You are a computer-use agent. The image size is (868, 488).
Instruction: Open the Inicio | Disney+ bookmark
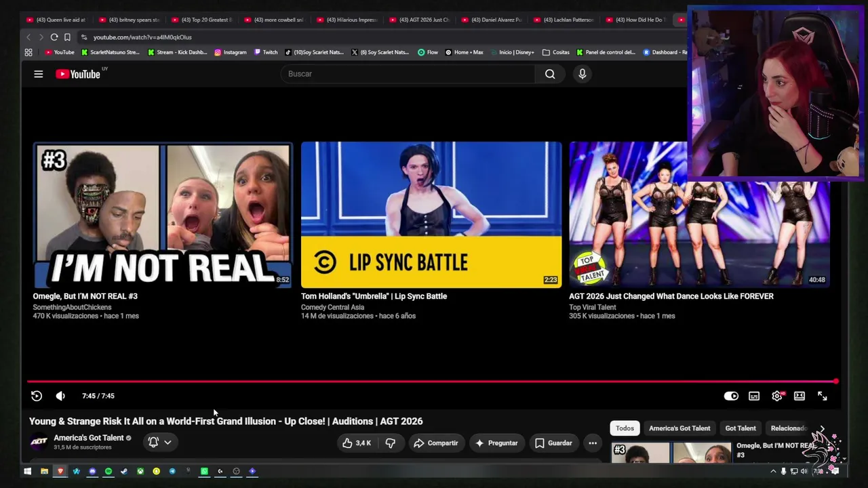pyautogui.click(x=512, y=52)
